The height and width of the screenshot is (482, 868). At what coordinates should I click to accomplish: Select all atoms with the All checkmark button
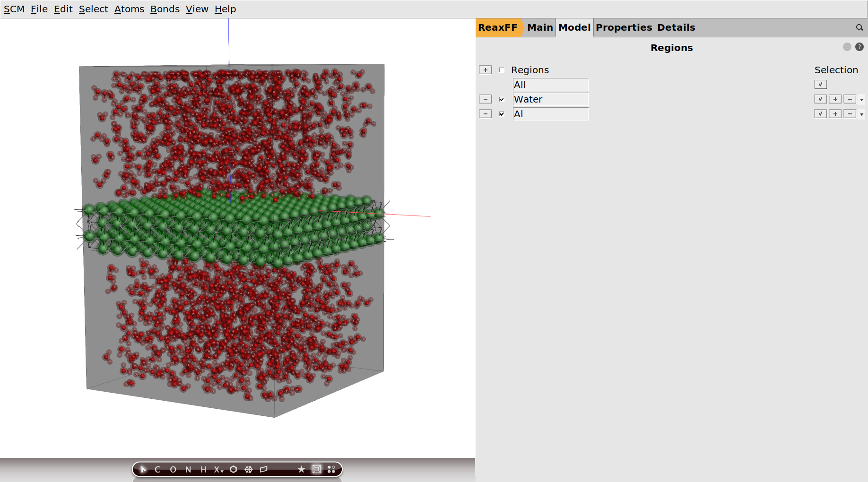[x=820, y=85]
